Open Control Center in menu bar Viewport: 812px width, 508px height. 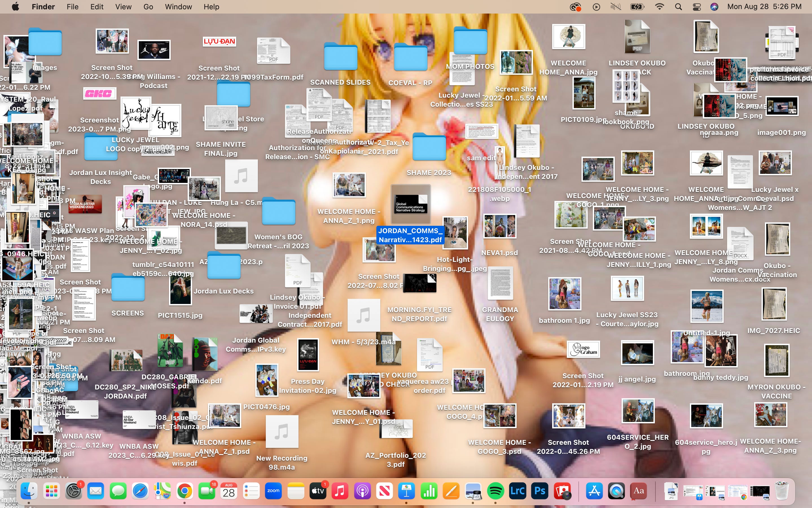coord(697,7)
